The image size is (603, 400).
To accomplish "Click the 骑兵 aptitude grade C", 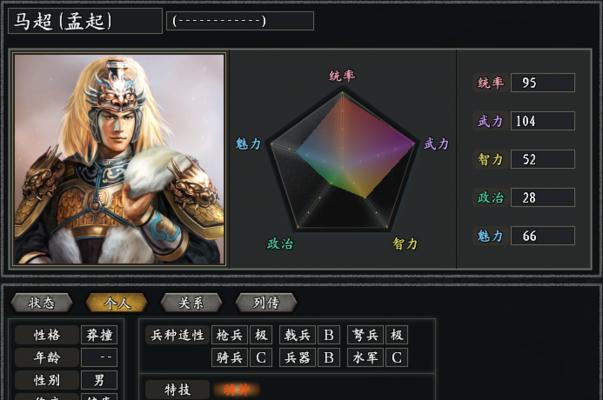I will pyautogui.click(x=261, y=358).
